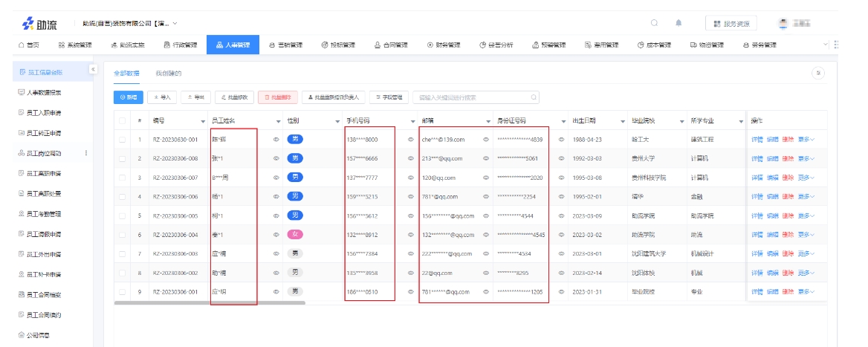This screenshot has width=868, height=347.
Task: Click the logo icon at top left
Action: [27, 24]
